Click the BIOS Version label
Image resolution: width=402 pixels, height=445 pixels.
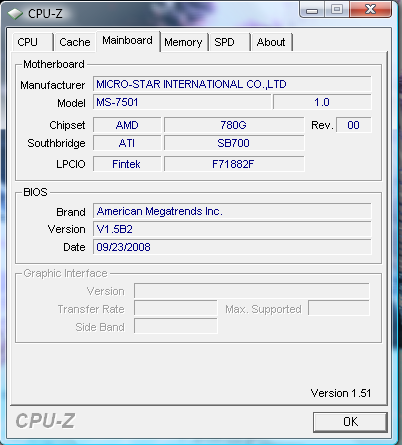pos(67,229)
